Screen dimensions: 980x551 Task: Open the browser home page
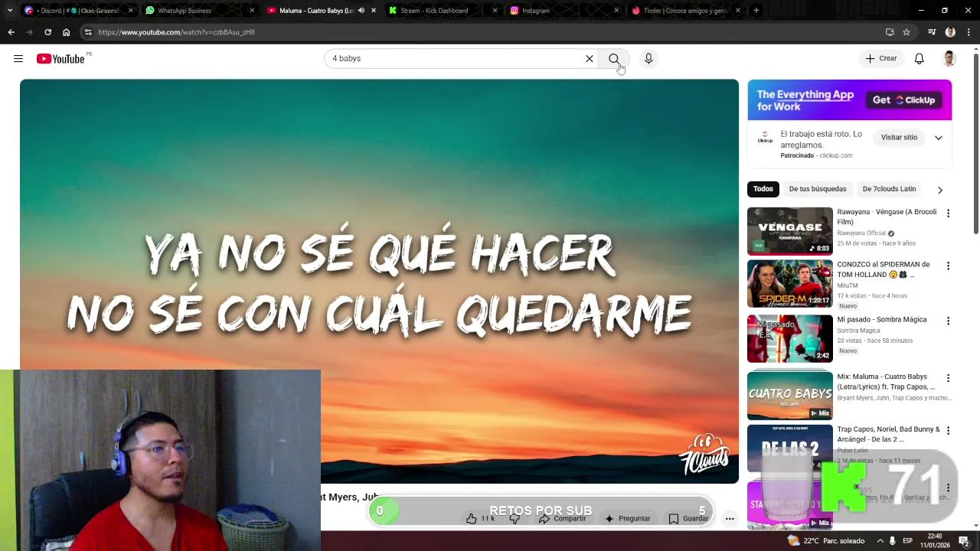tap(66, 32)
